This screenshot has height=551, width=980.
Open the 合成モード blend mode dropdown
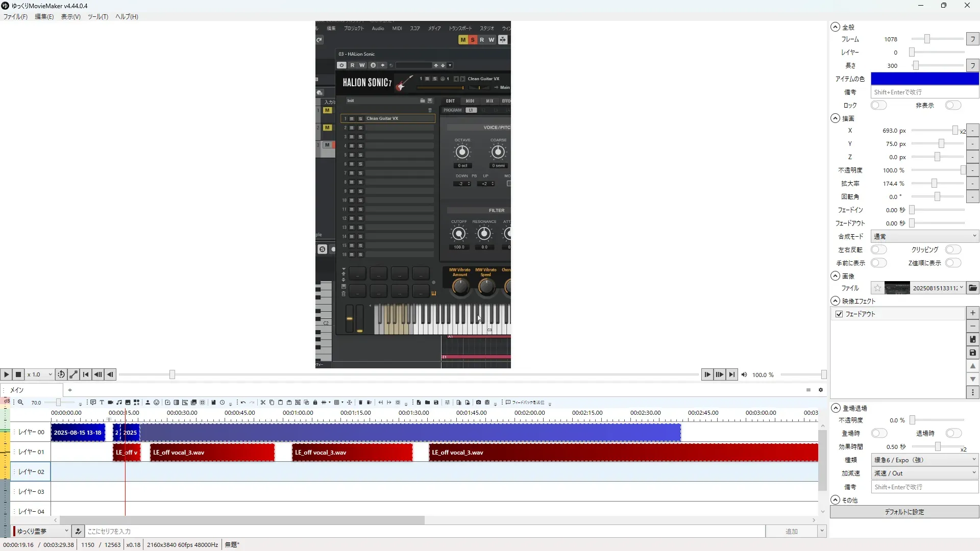(924, 237)
